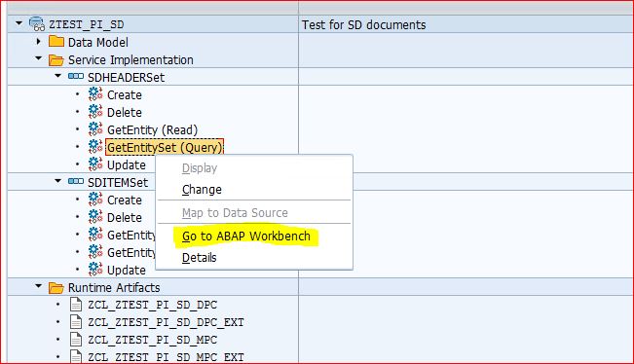Viewport: 634px width, 364px height.
Task: Choose Go to ABAP Workbench
Action: pyautogui.click(x=246, y=237)
